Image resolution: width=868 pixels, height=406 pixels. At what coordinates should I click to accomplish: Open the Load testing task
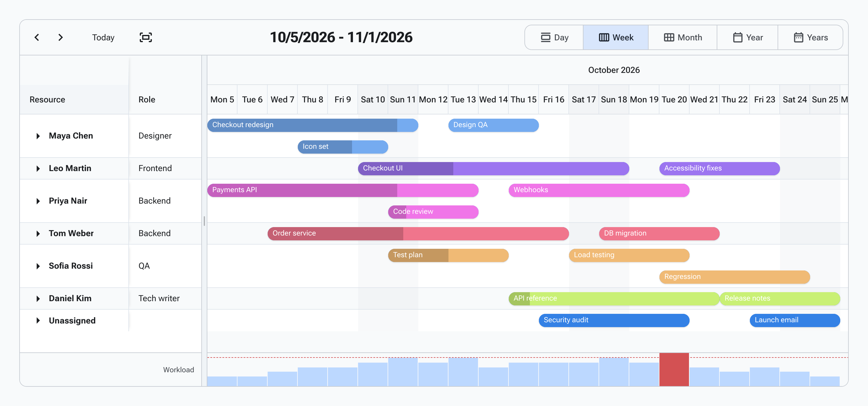[629, 255]
